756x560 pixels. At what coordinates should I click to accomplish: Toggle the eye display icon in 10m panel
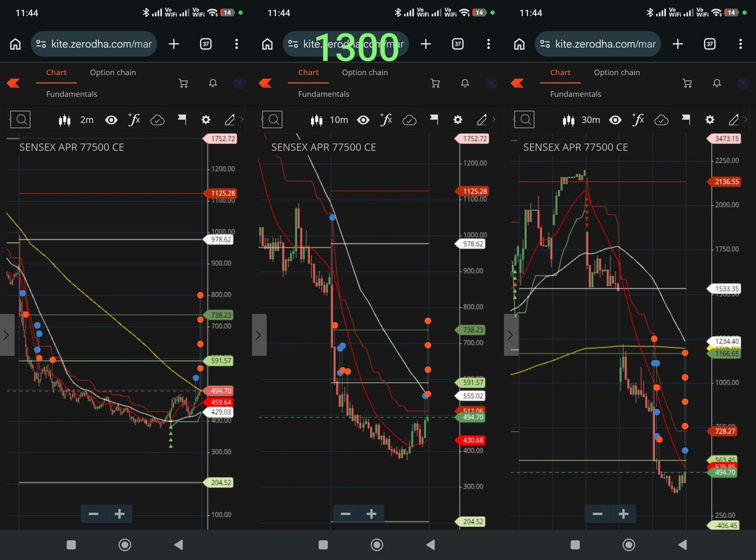[x=364, y=120]
